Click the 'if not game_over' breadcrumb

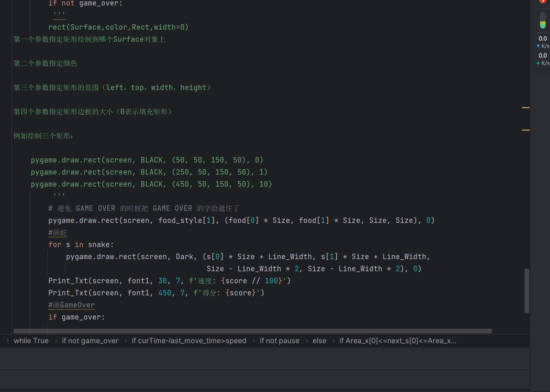(90, 341)
